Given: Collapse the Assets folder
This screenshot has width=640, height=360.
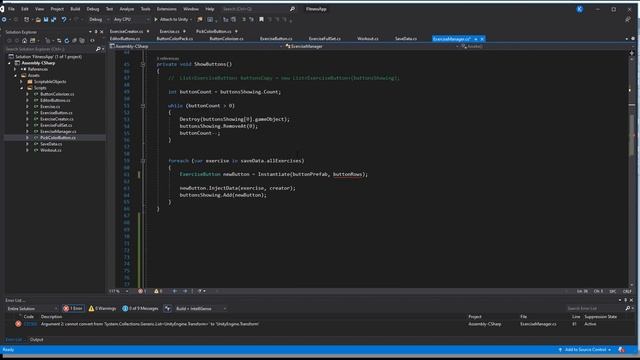Looking at the screenshot, I should pos(16,76).
